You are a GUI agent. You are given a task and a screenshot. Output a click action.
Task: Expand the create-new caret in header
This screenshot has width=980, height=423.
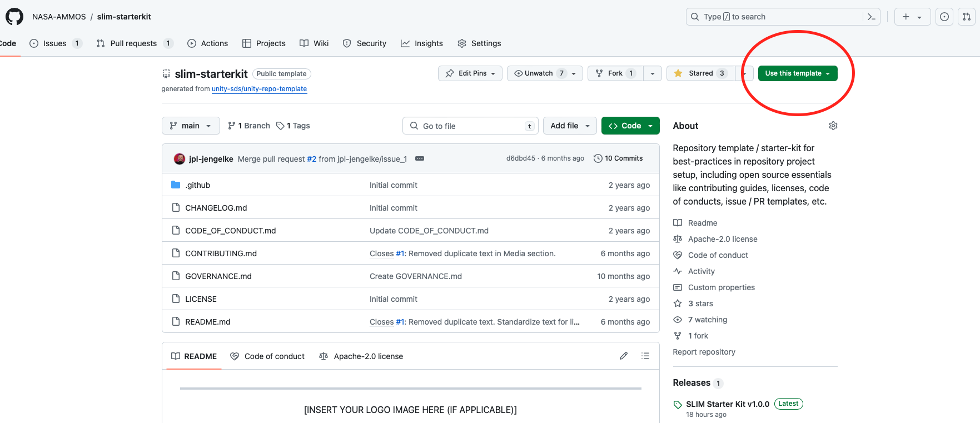919,17
